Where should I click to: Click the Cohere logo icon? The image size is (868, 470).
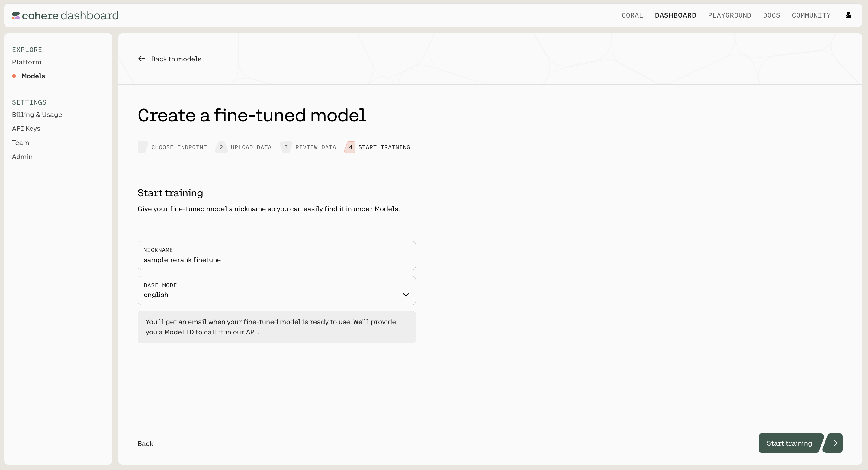(x=16, y=15)
